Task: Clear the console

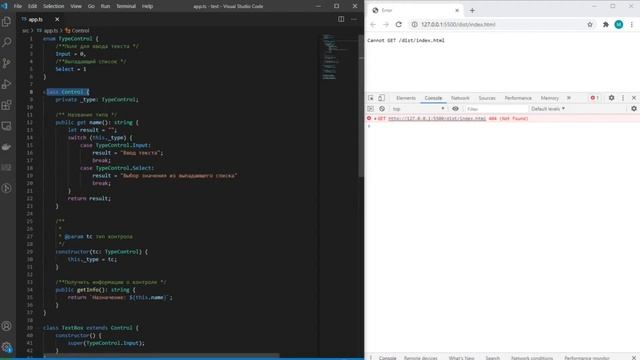Action: [382, 109]
